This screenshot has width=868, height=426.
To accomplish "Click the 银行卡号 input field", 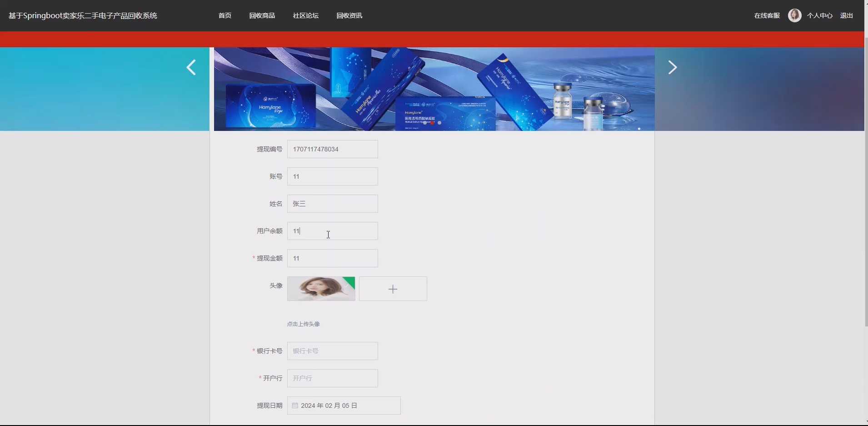I will click(x=332, y=351).
